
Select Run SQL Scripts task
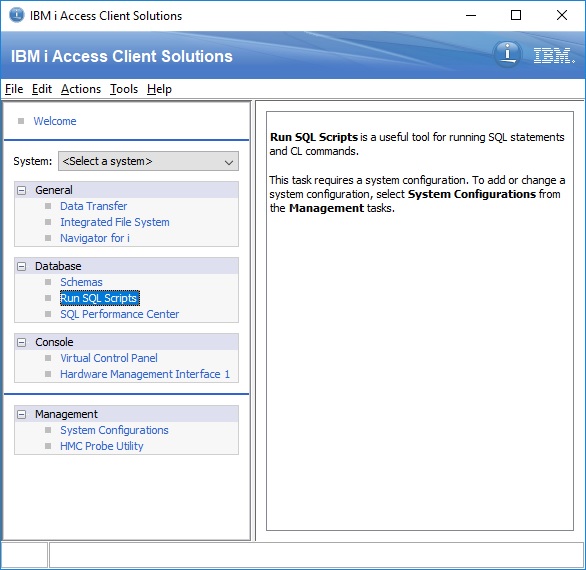click(99, 298)
